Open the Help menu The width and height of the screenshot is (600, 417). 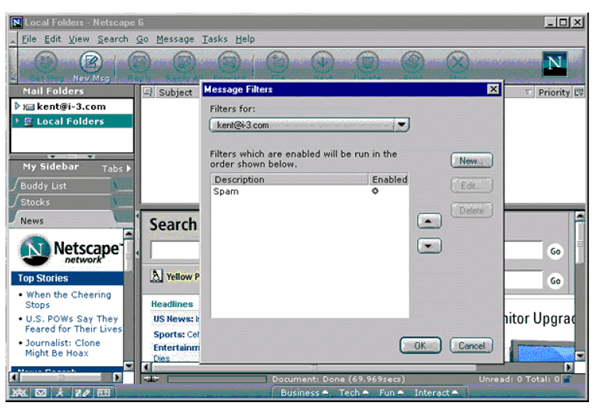[245, 39]
